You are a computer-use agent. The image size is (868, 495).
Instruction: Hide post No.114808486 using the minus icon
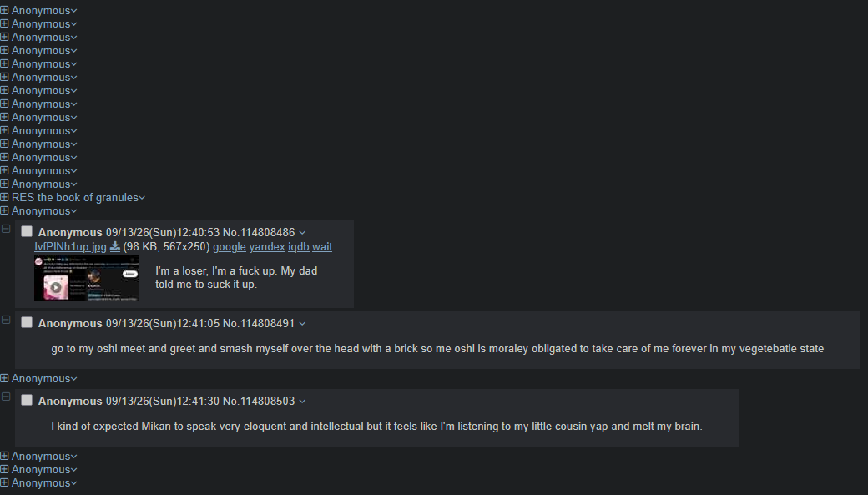pyautogui.click(x=6, y=229)
